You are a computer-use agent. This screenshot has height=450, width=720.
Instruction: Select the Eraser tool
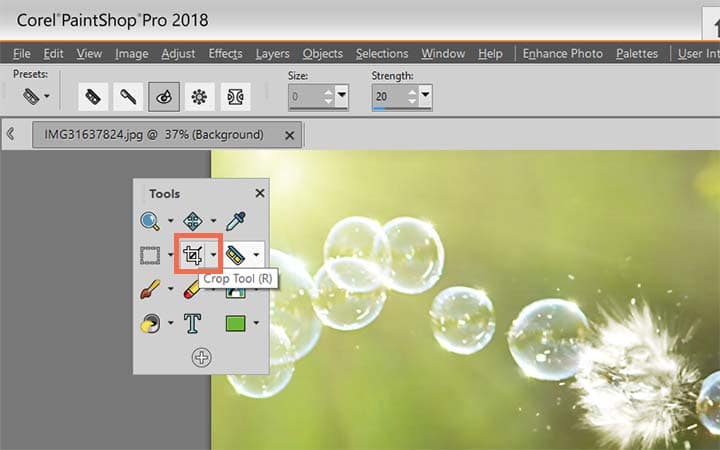pyautogui.click(x=191, y=290)
